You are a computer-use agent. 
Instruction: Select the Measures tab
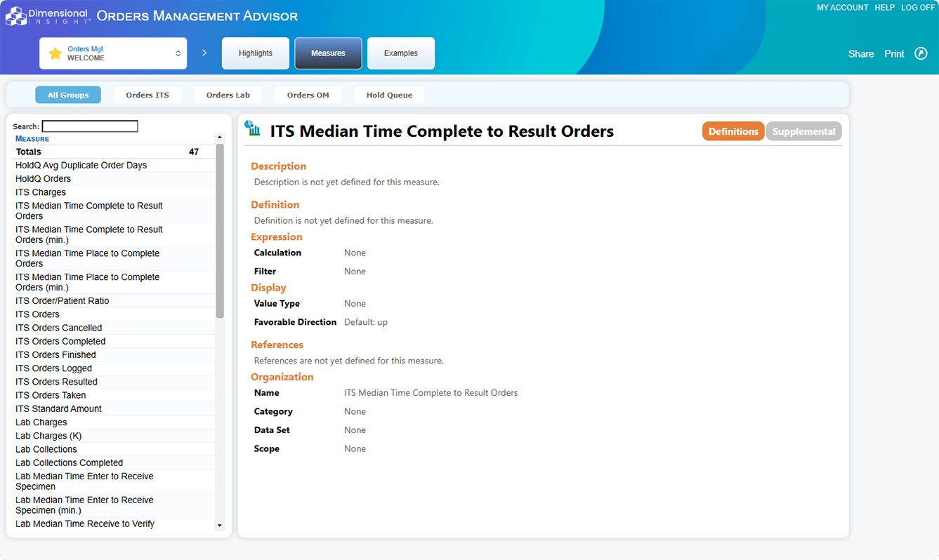click(328, 53)
